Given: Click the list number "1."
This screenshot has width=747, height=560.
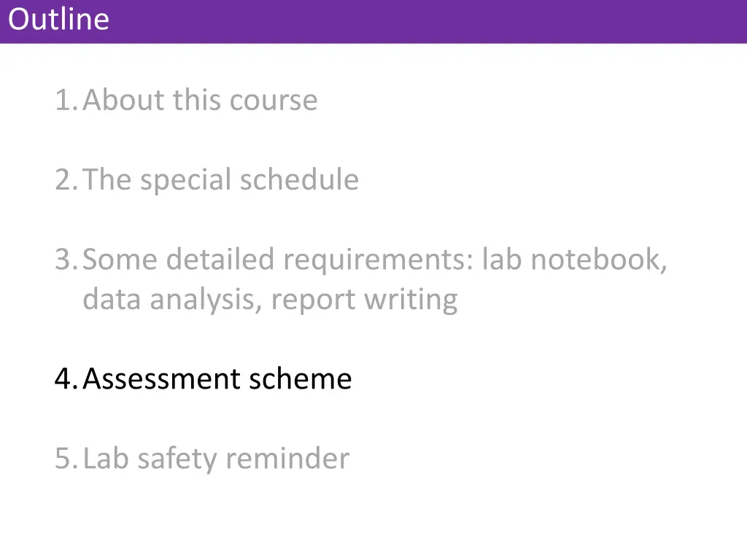Looking at the screenshot, I should coord(66,100).
